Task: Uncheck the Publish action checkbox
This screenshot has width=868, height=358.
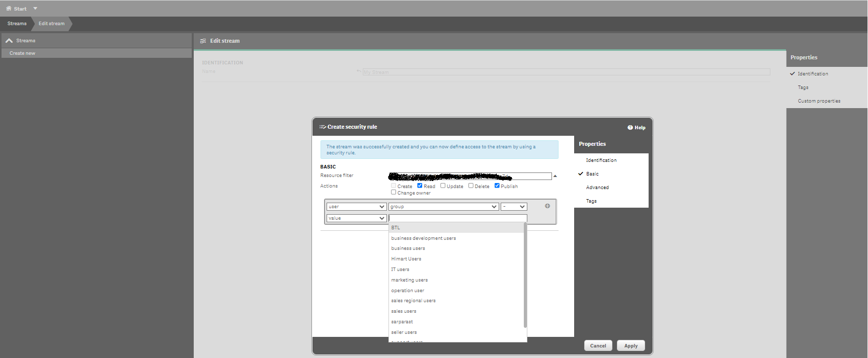Action: coord(497,186)
